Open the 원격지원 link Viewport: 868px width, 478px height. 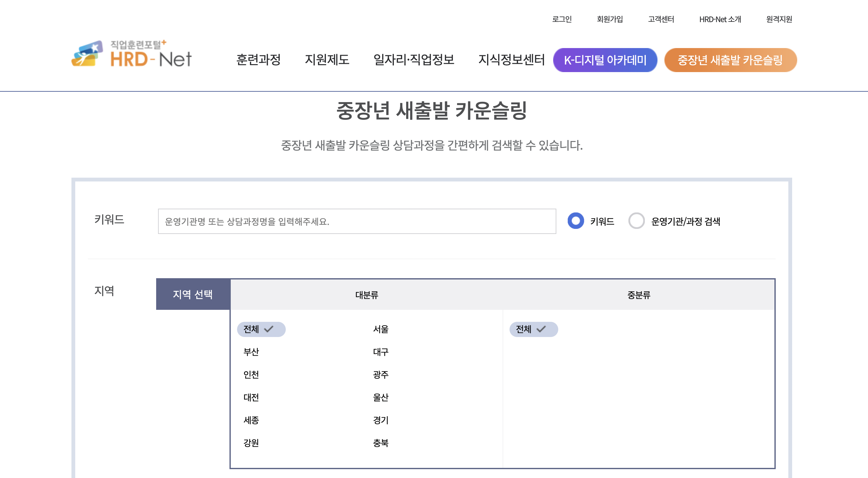pyautogui.click(x=779, y=19)
